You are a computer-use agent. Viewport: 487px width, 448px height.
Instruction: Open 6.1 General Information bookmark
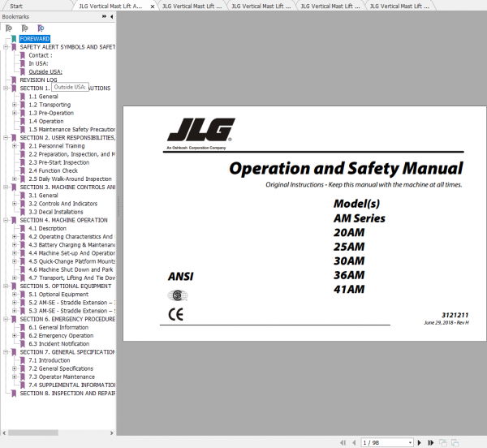pyautogui.click(x=58, y=327)
